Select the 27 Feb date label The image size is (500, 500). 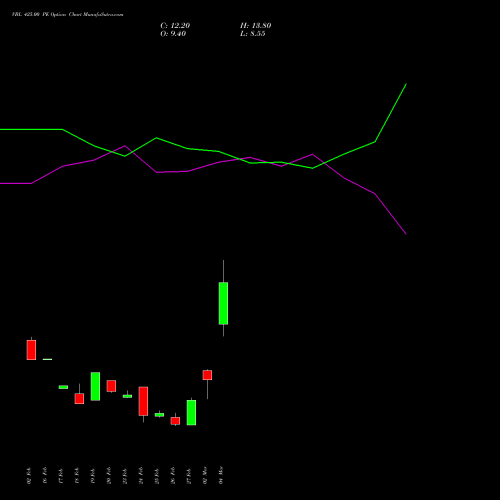point(189,475)
